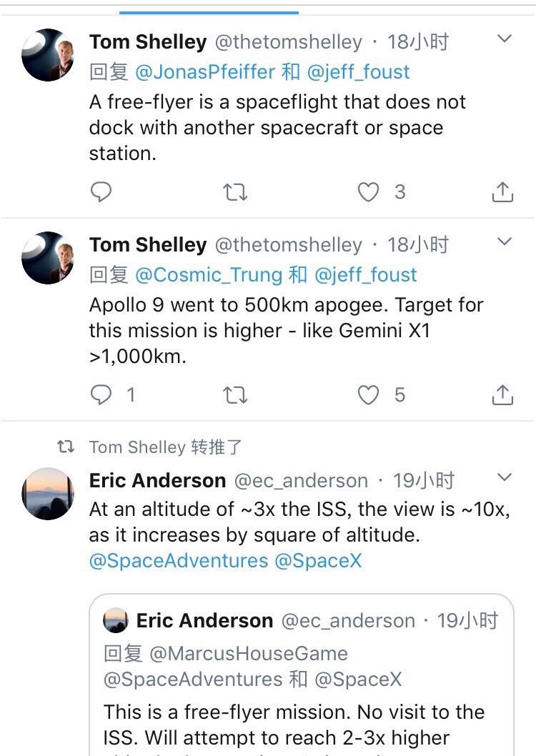
Task: Like the Apollo 9 apogee tweet
Action: 368,394
